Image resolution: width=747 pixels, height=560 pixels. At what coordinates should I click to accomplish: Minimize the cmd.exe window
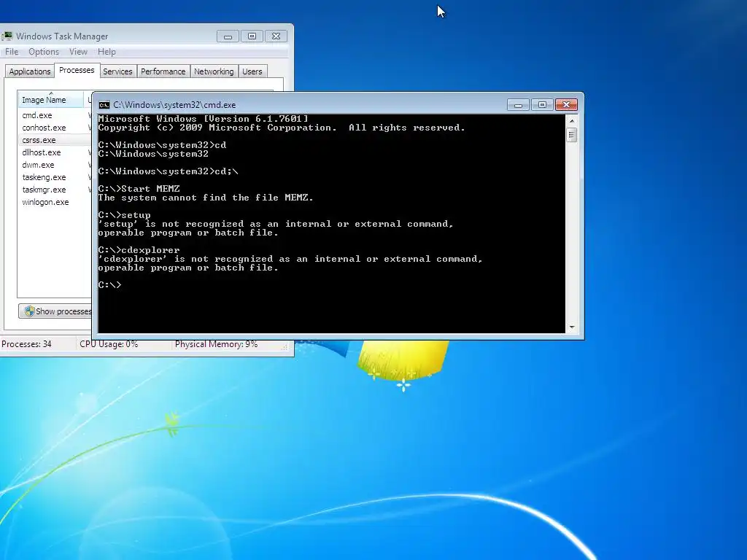click(518, 105)
